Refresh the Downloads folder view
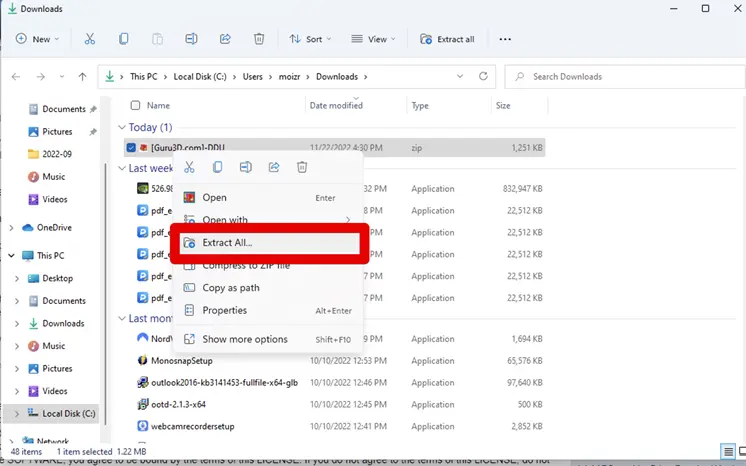The height and width of the screenshot is (466, 746). pos(484,76)
